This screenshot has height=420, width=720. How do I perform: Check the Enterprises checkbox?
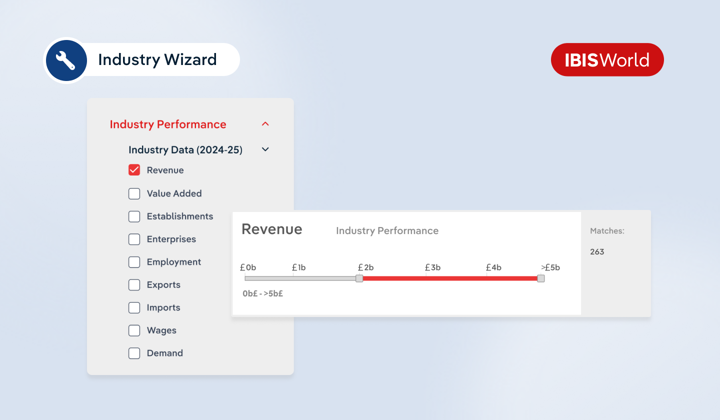(x=134, y=239)
